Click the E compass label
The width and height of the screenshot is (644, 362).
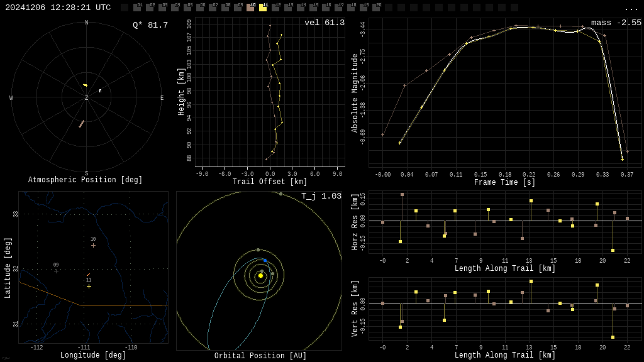coord(162,97)
